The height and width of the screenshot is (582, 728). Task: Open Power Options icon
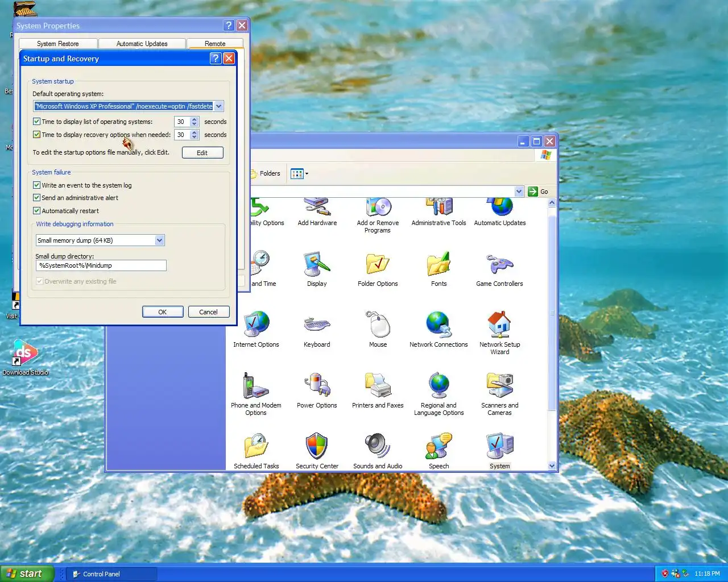coord(317,390)
